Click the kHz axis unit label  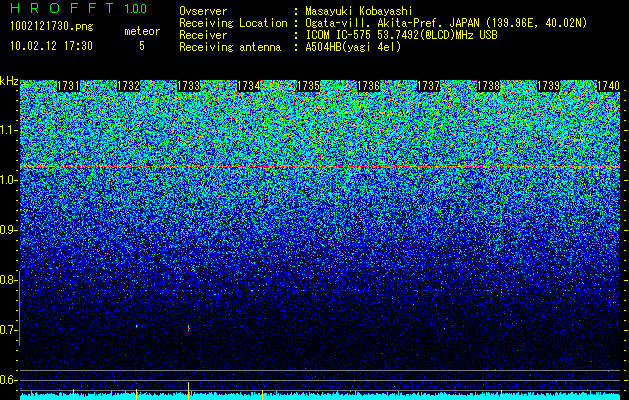[x=9, y=81]
